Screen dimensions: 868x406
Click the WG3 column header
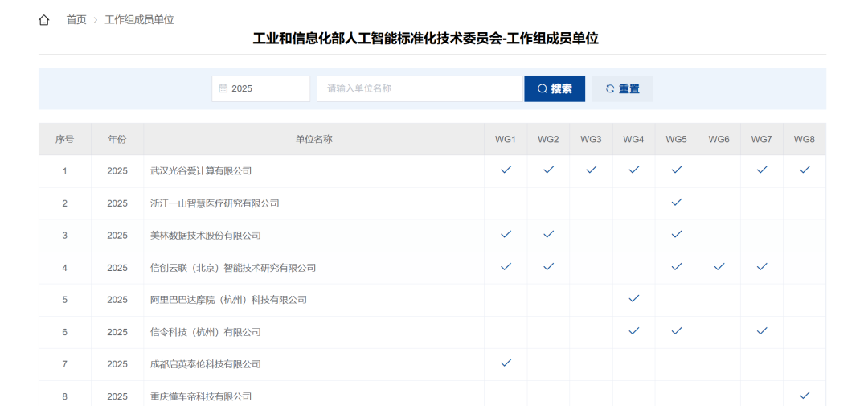click(x=591, y=139)
